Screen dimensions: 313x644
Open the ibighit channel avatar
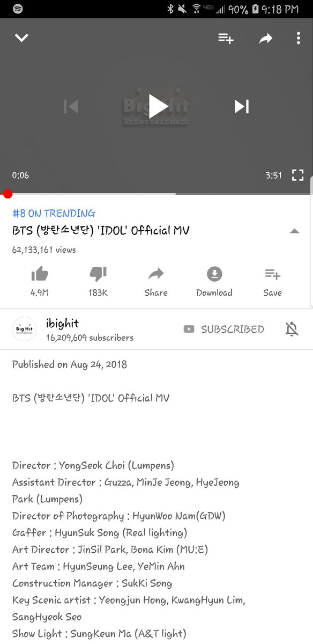point(25,329)
